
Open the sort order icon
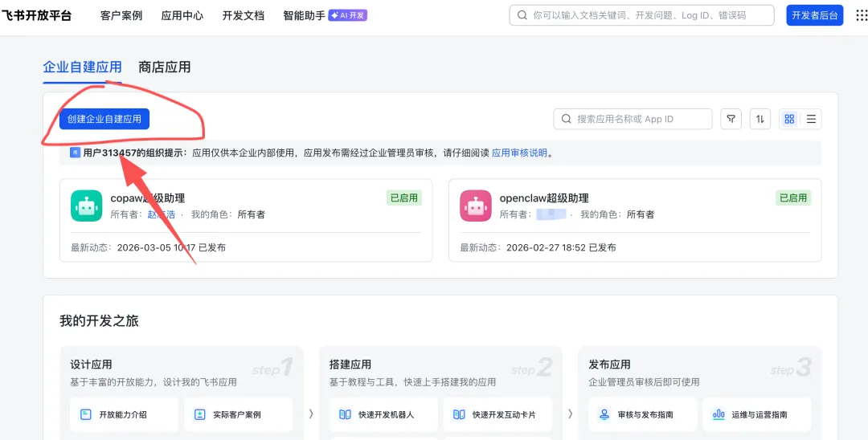point(760,119)
